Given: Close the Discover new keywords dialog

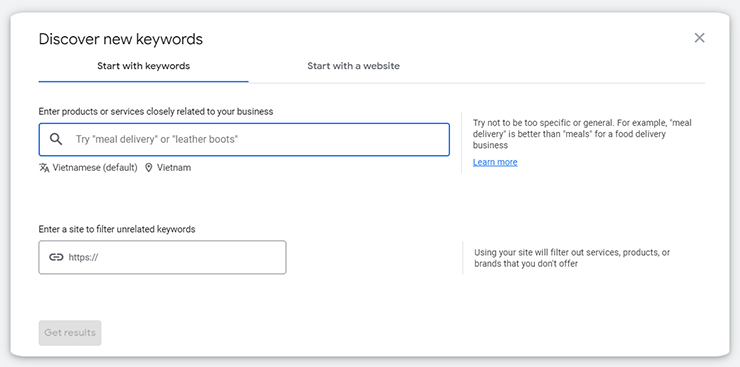Looking at the screenshot, I should (699, 38).
